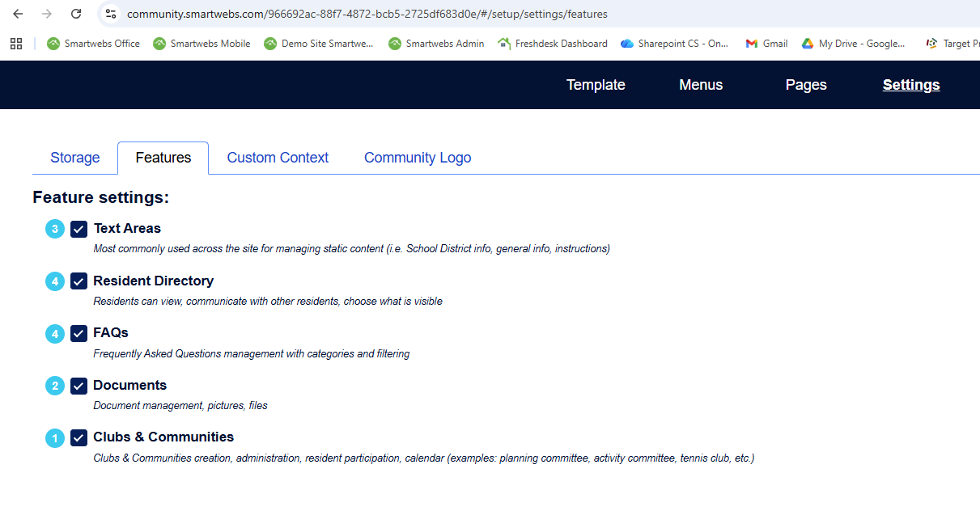980x511 pixels.
Task: Open the Custom Context tab
Action: (x=278, y=158)
